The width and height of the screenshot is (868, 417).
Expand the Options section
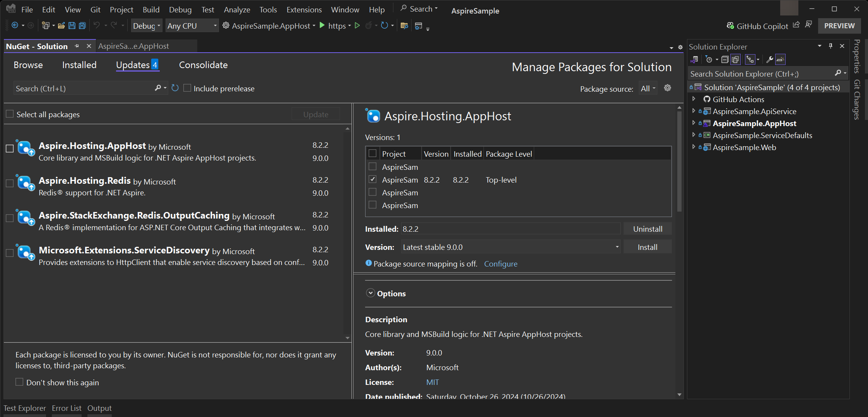click(x=371, y=293)
